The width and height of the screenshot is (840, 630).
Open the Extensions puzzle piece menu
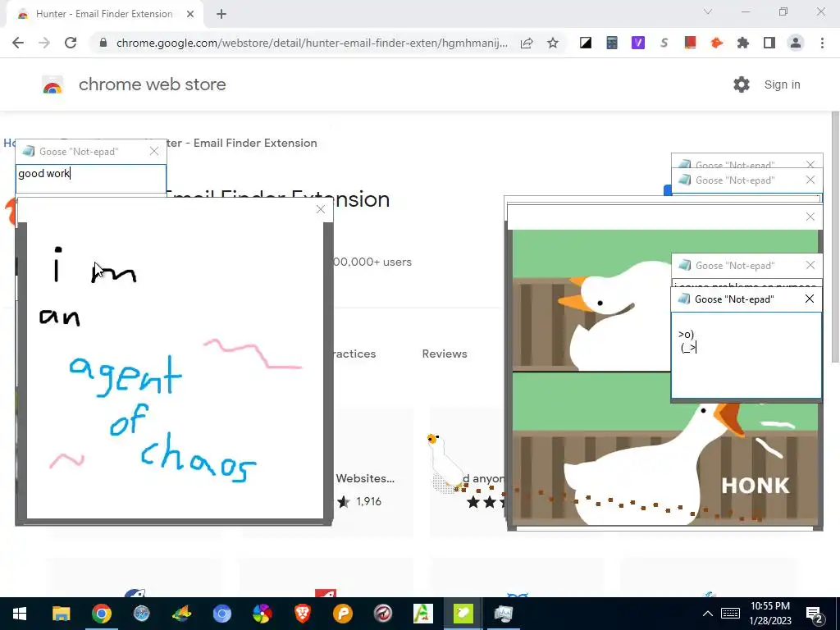pos(742,43)
